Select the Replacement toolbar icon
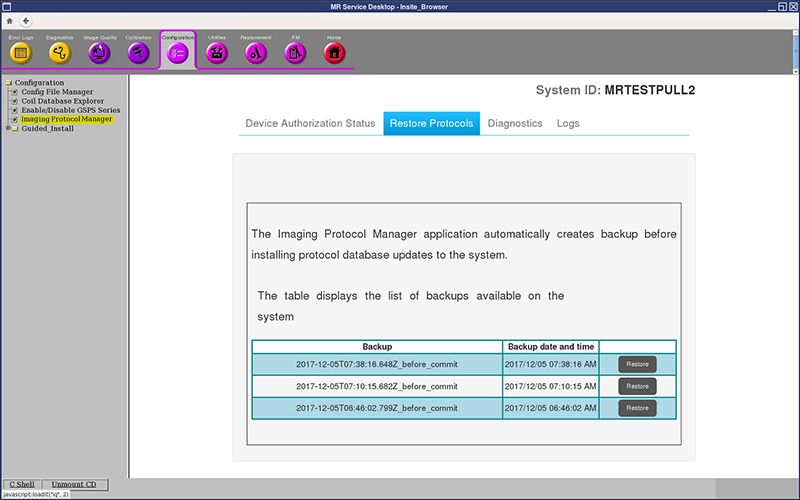Image resolution: width=800 pixels, height=500 pixels. tap(256, 52)
